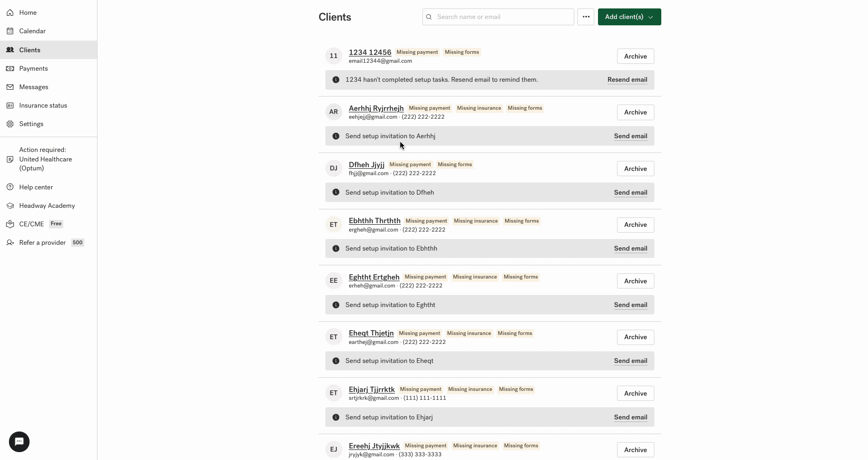Archive client Ehjarj Tjjrrktk
This screenshot has height=460, width=868.
(635, 394)
